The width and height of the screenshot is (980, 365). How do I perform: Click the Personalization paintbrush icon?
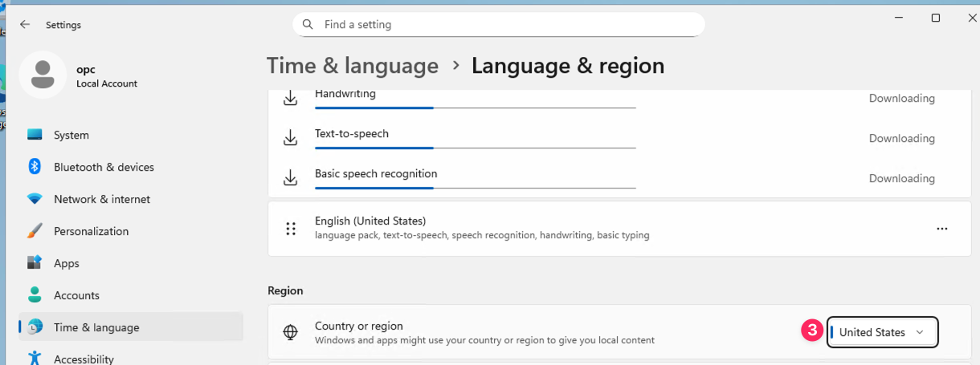pos(35,231)
